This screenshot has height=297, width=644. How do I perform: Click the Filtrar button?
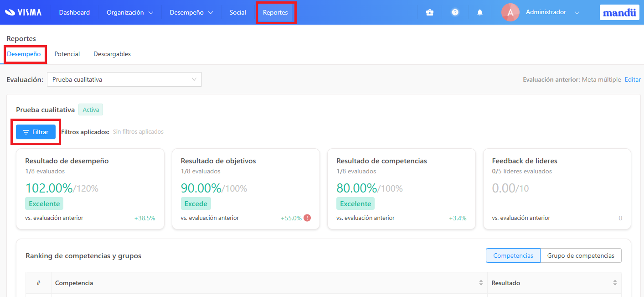coord(36,132)
